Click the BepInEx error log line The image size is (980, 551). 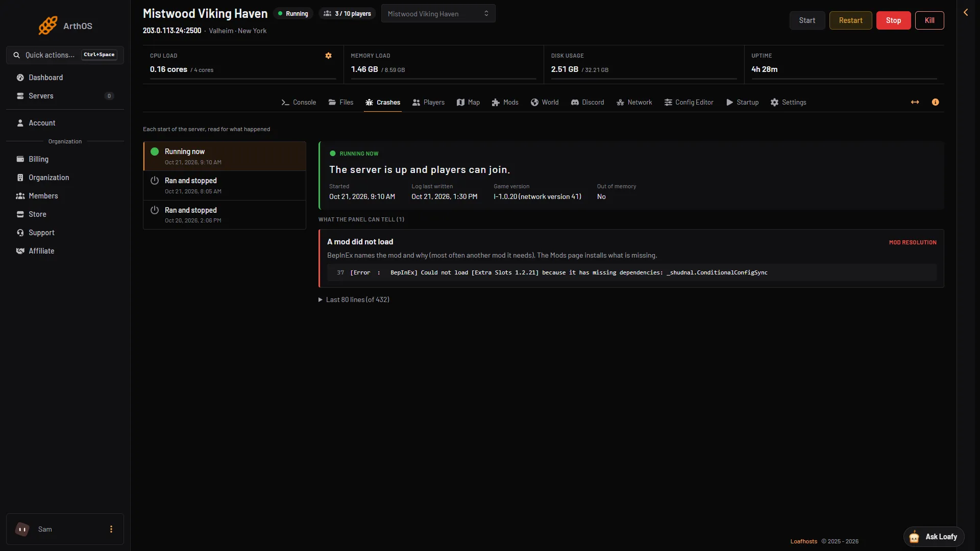coord(631,272)
